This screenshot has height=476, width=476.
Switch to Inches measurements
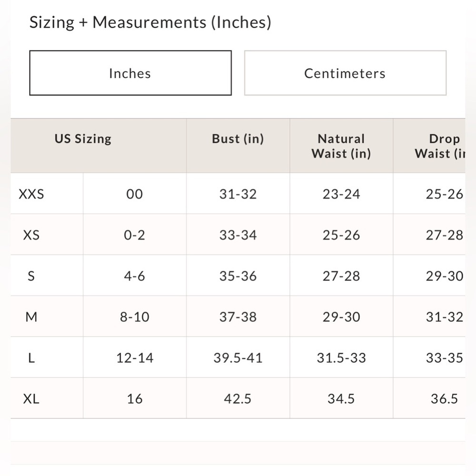click(130, 73)
